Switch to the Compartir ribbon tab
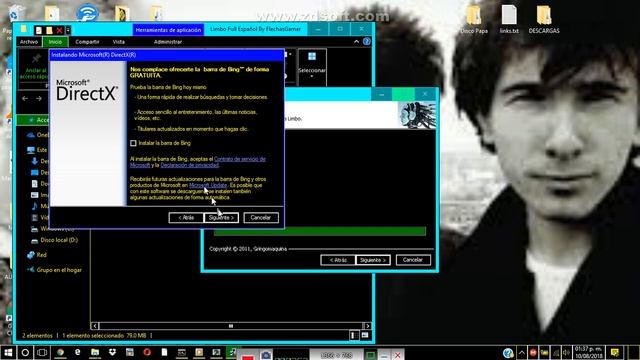 click(x=87, y=42)
